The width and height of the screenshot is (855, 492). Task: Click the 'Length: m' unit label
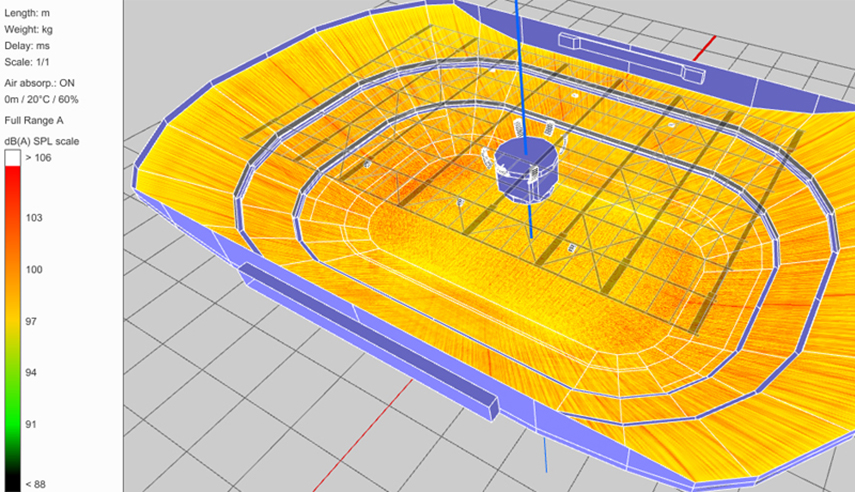27,13
